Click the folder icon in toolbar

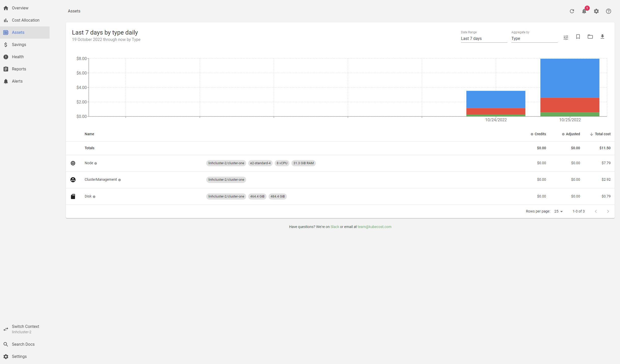point(590,36)
